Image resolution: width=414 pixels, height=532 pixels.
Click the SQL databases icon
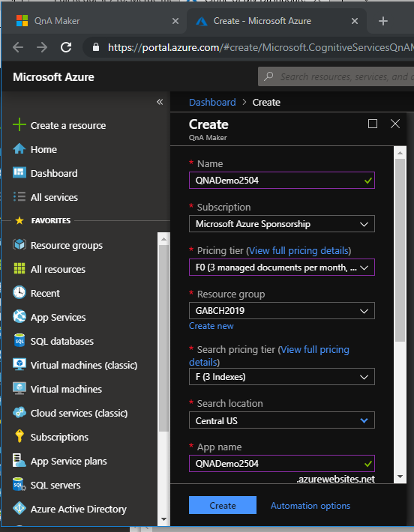[x=19, y=341]
